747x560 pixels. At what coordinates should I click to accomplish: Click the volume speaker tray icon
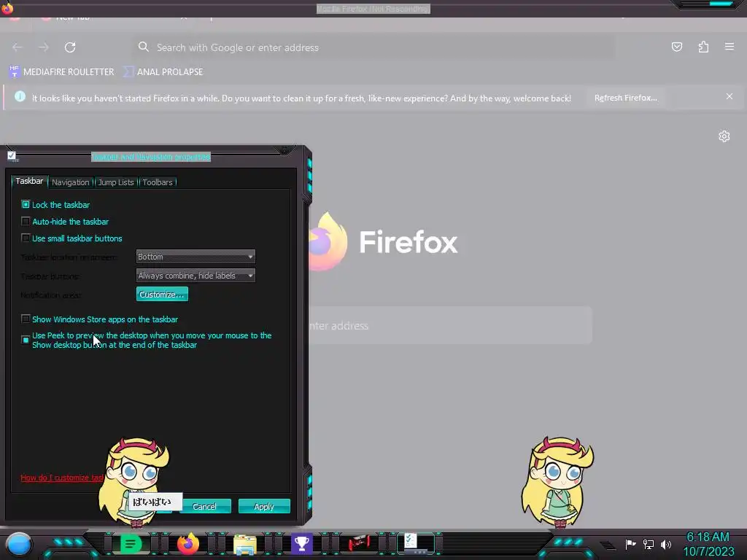click(665, 544)
